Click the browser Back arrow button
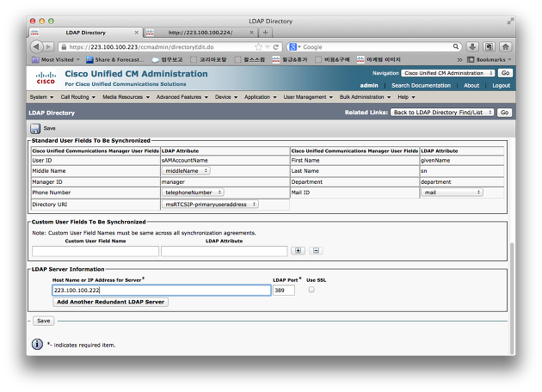The width and height of the screenshot is (542, 392). 36,46
